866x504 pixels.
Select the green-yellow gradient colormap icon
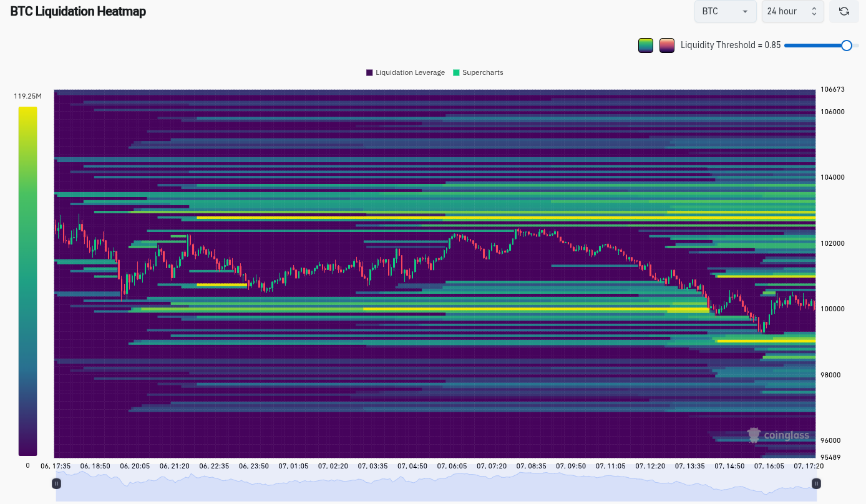click(646, 45)
